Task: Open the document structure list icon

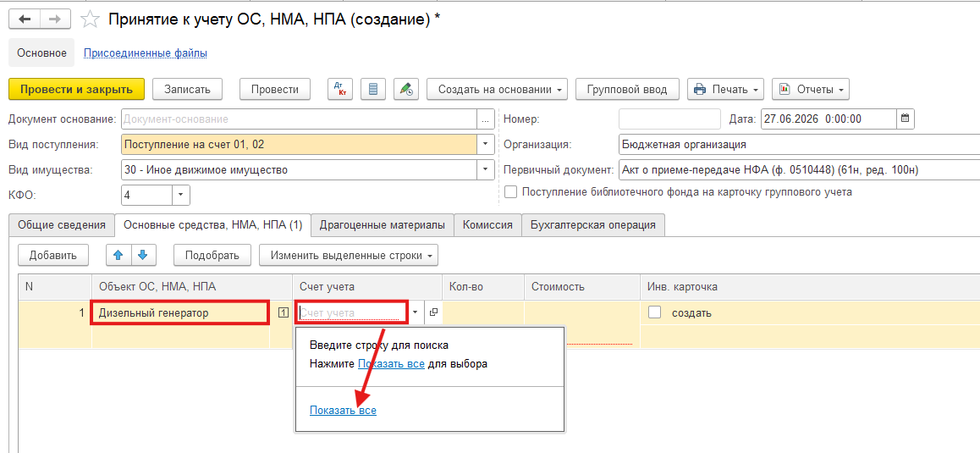Action: click(373, 89)
